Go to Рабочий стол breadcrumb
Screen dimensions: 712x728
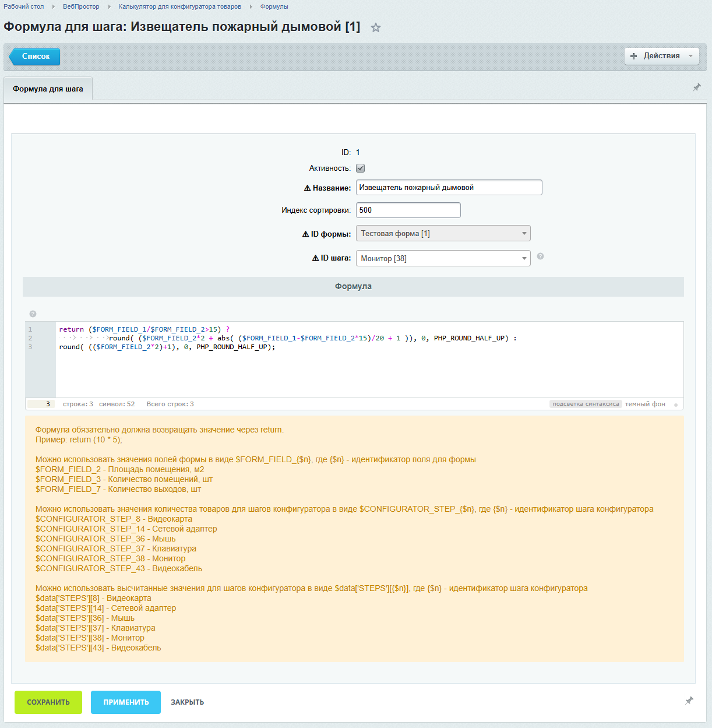coord(24,6)
